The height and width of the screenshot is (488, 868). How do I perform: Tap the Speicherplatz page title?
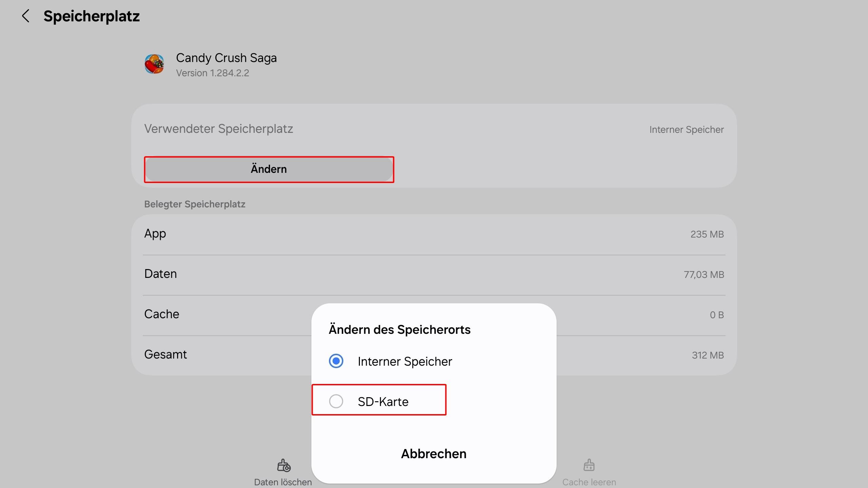pos(92,16)
